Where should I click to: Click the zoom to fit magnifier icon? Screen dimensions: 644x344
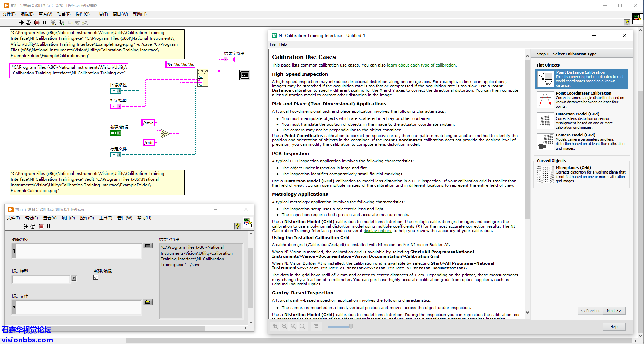pos(302,326)
